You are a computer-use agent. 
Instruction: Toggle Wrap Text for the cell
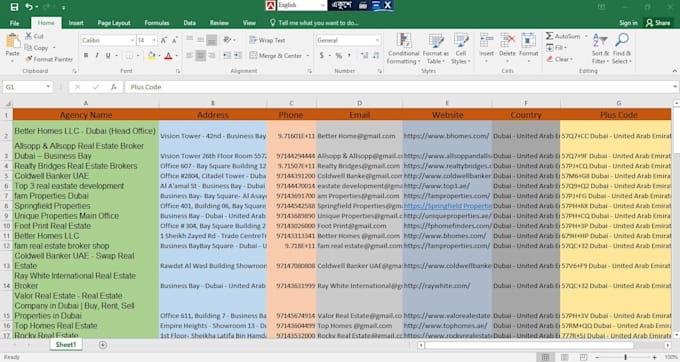(267, 40)
